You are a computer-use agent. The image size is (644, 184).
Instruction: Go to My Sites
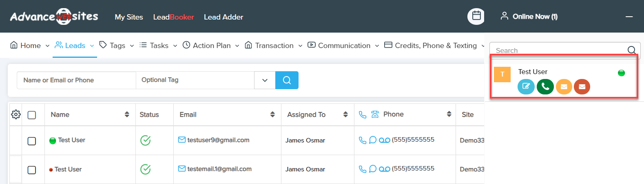129,17
